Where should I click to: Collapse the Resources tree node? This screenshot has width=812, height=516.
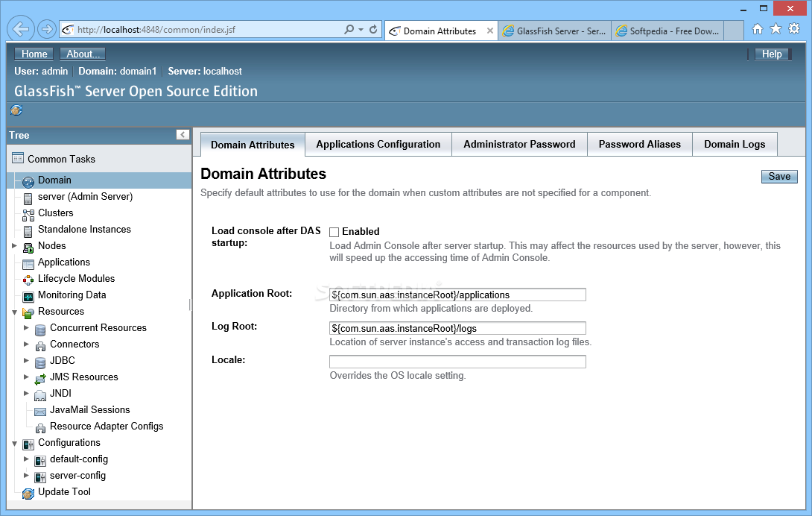point(14,312)
